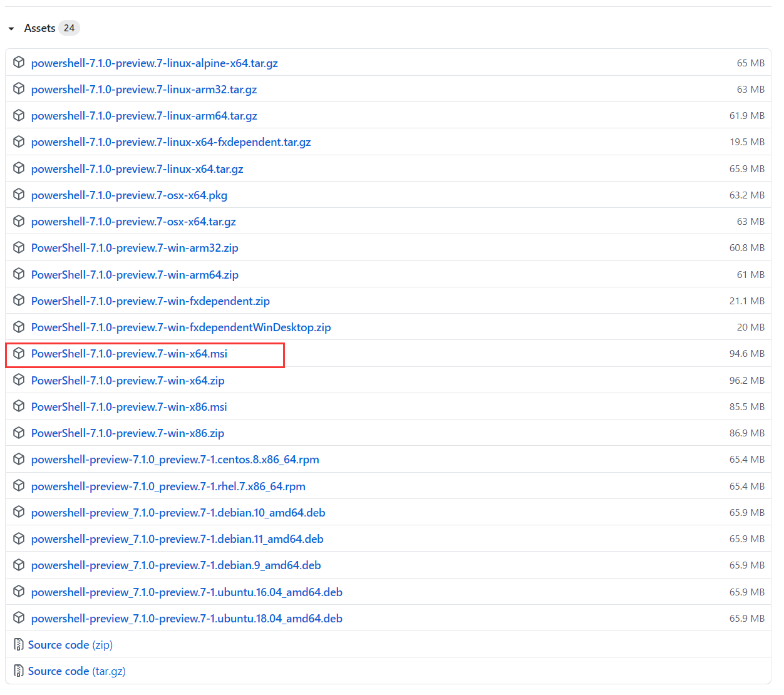Click the Assets count badge 24
The width and height of the screenshot is (784, 695).
coord(69,28)
